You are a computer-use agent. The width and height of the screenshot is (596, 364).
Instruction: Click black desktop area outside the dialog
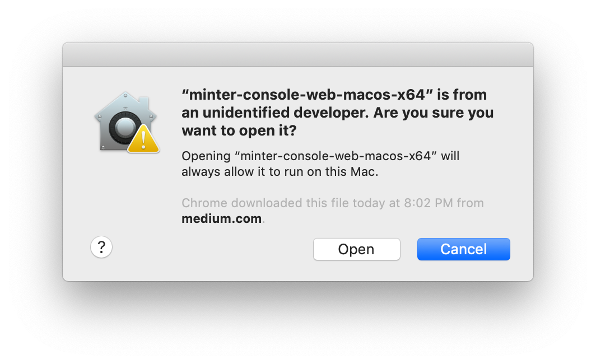(297, 325)
